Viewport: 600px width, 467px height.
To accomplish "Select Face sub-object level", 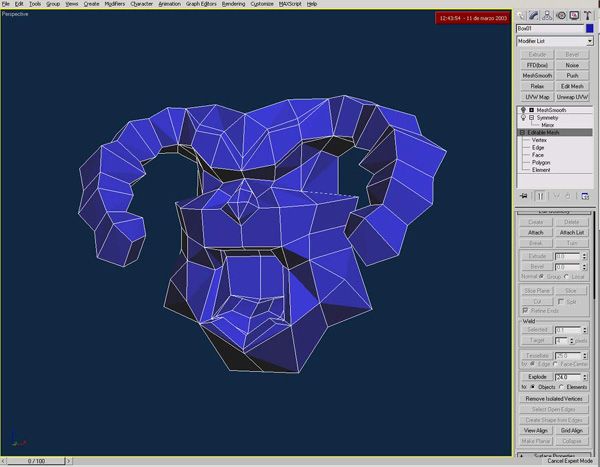I will 538,155.
